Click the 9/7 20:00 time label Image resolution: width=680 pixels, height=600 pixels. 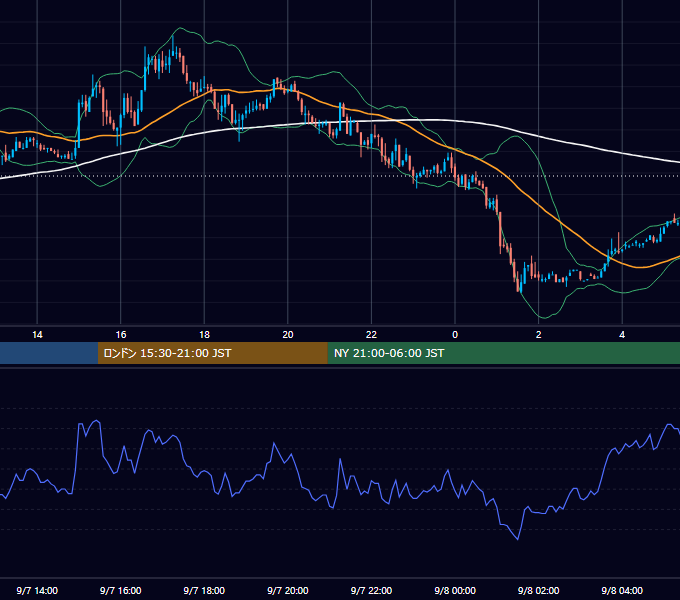pyautogui.click(x=288, y=590)
